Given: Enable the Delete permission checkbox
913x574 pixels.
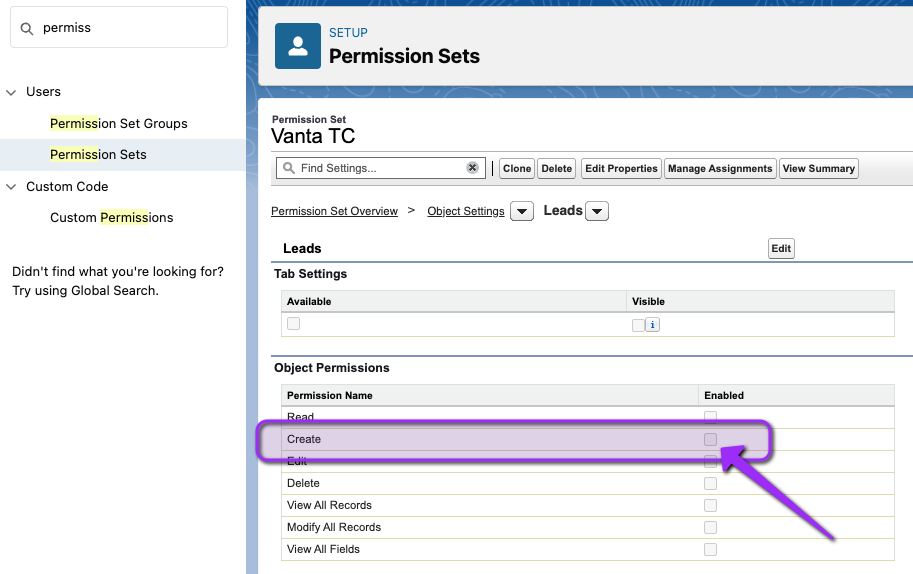Looking at the screenshot, I should point(710,483).
